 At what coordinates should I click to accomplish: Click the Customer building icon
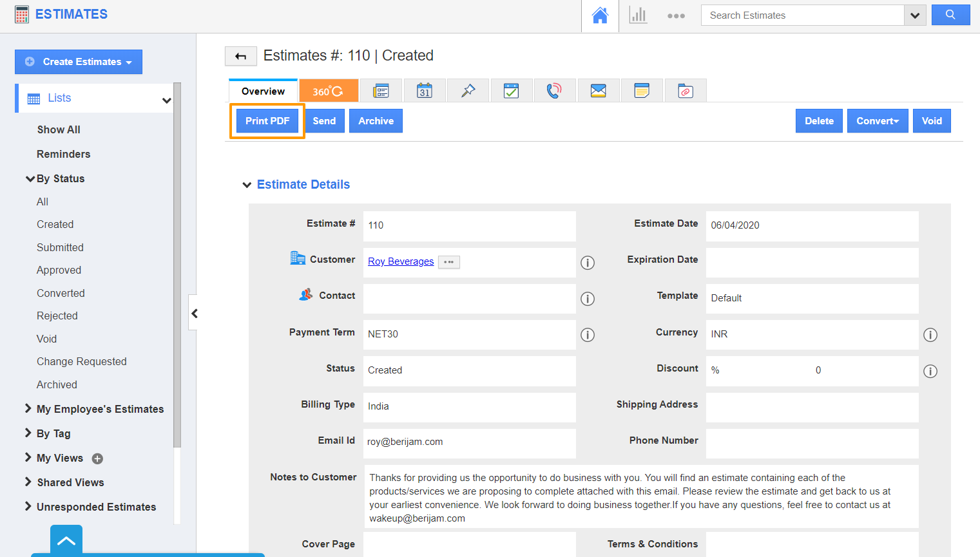pos(298,258)
